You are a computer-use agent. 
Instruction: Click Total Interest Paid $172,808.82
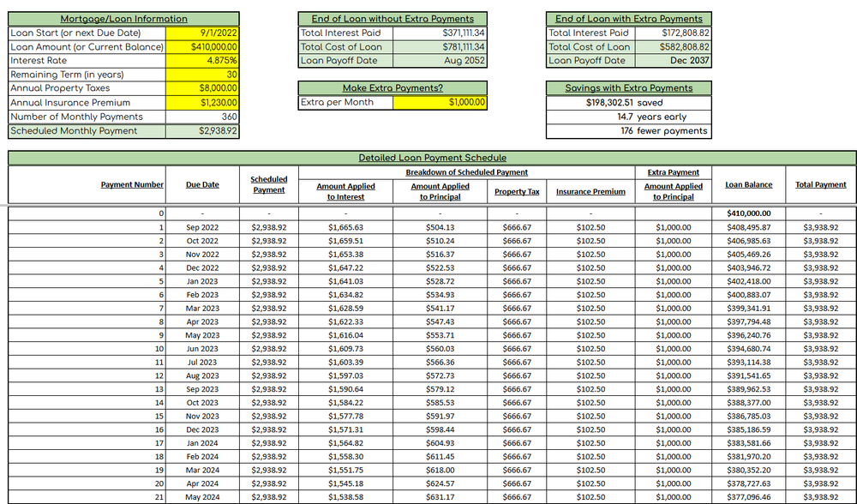pyautogui.click(x=674, y=33)
